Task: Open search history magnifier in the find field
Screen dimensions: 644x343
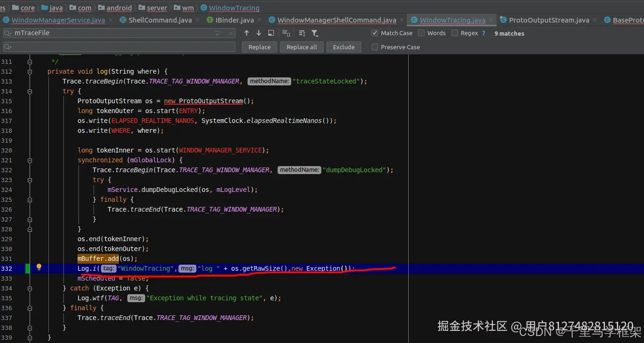Action: click(8, 33)
